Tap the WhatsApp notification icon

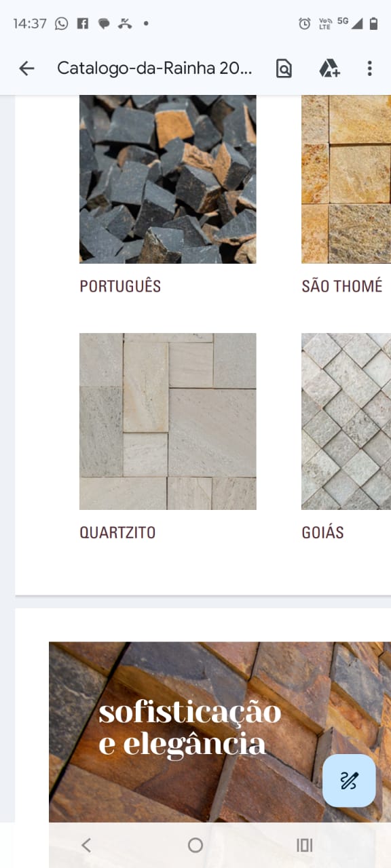point(62,24)
